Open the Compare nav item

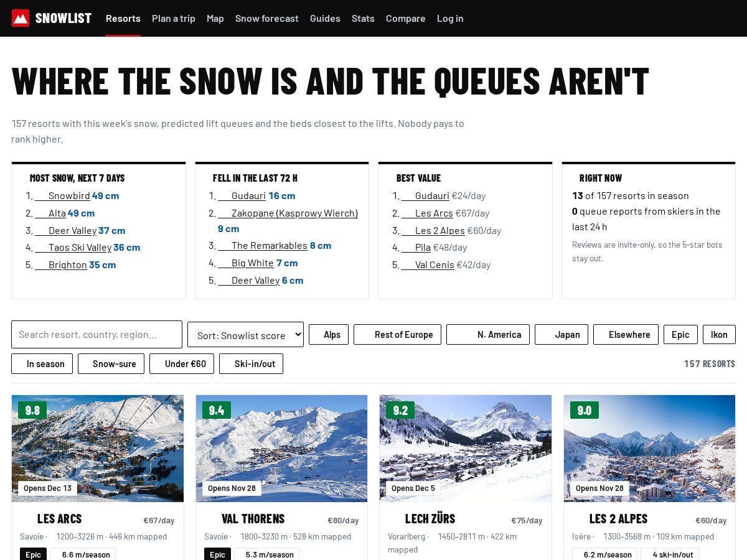pos(406,19)
